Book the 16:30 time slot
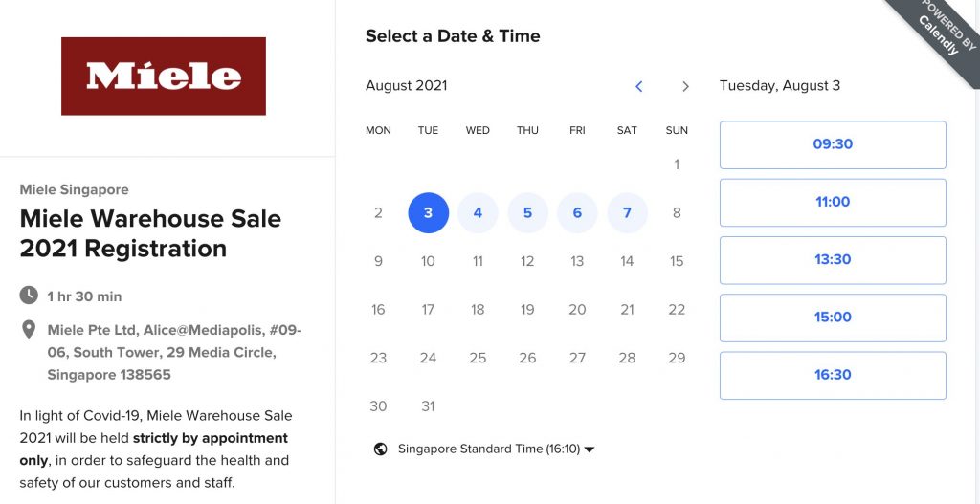The height and width of the screenshot is (504, 980). point(833,375)
